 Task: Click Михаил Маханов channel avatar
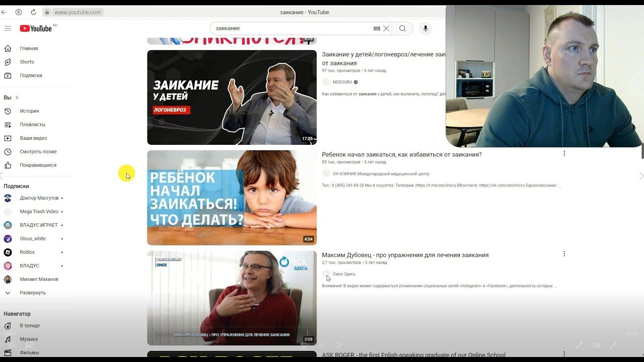click(8, 280)
